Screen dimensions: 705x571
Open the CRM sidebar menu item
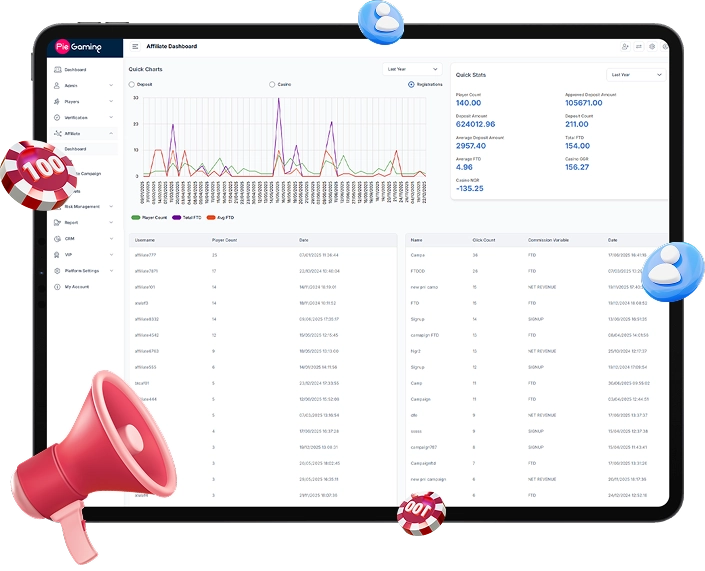click(x=71, y=239)
